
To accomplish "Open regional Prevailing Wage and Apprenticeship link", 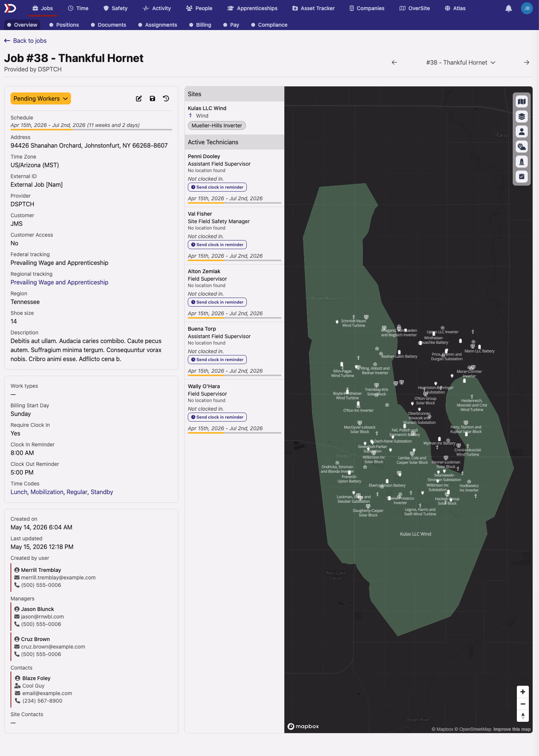I will pyautogui.click(x=59, y=282).
